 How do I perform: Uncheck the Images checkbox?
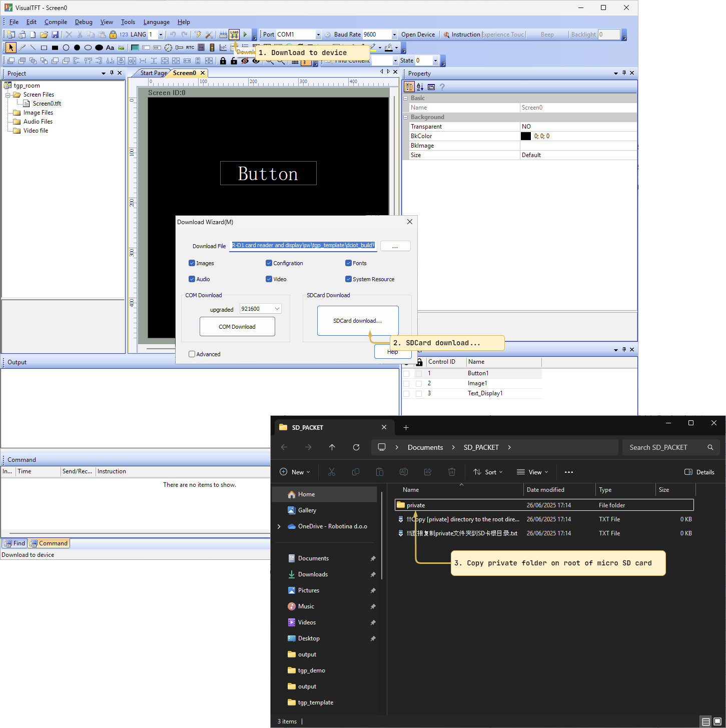point(192,263)
